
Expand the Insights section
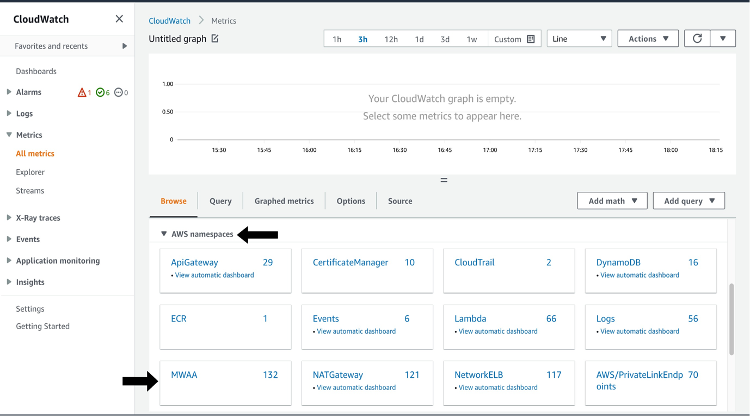tap(9, 282)
